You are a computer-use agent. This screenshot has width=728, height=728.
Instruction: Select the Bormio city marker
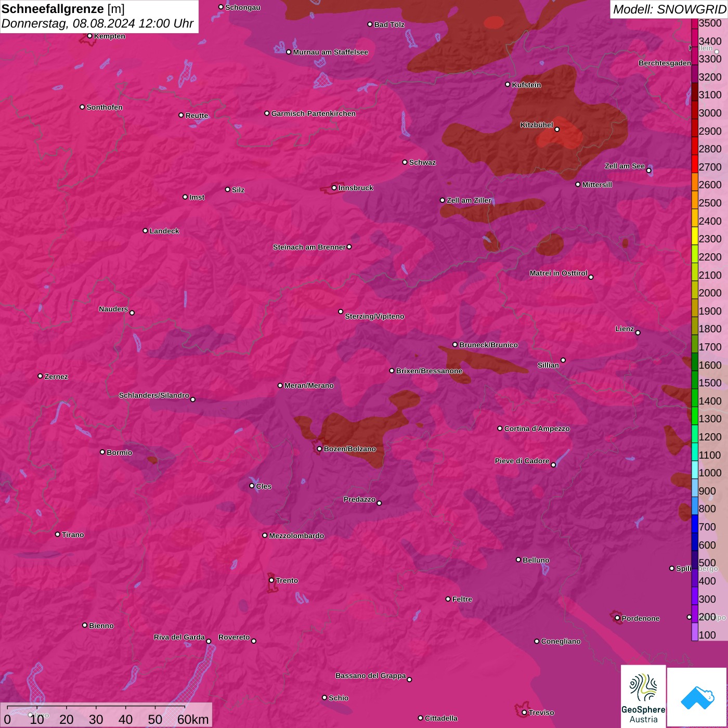tap(102, 452)
